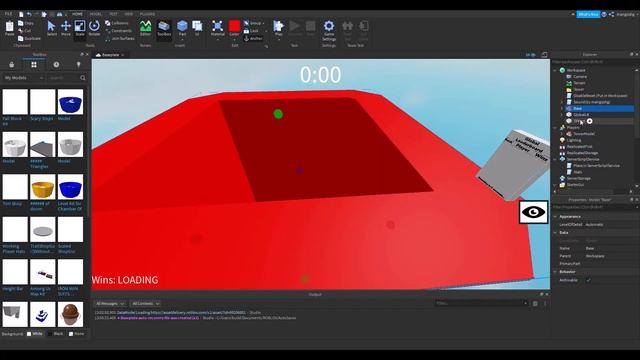Select the blue bowl Model thumbnail
The image size is (640, 360).
coord(70,102)
